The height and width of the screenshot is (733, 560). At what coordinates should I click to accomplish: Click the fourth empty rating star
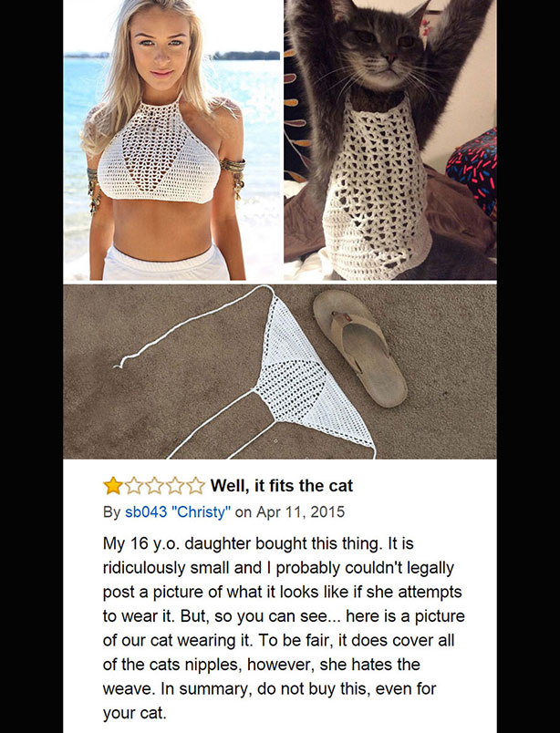(175, 486)
